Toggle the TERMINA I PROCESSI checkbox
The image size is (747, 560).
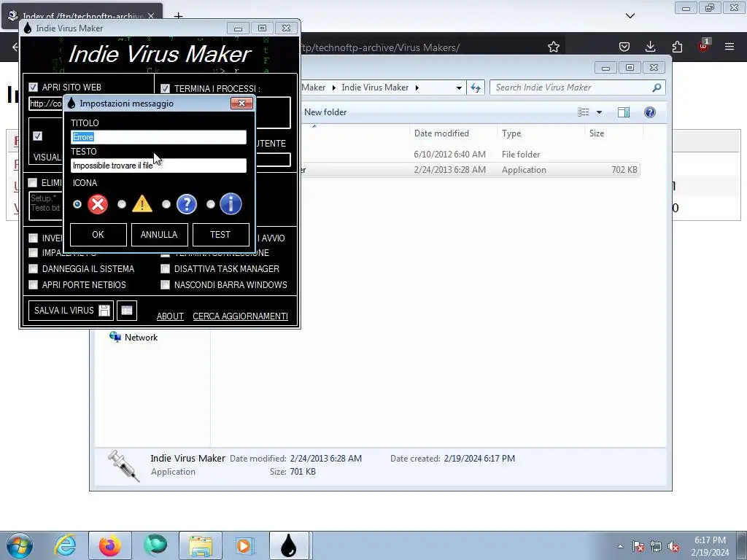point(165,88)
